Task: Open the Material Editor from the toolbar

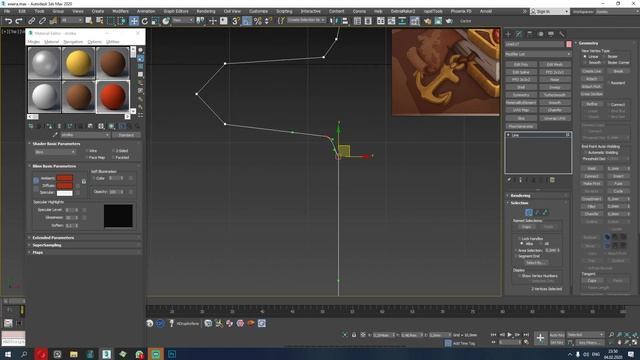Action: (x=415, y=21)
